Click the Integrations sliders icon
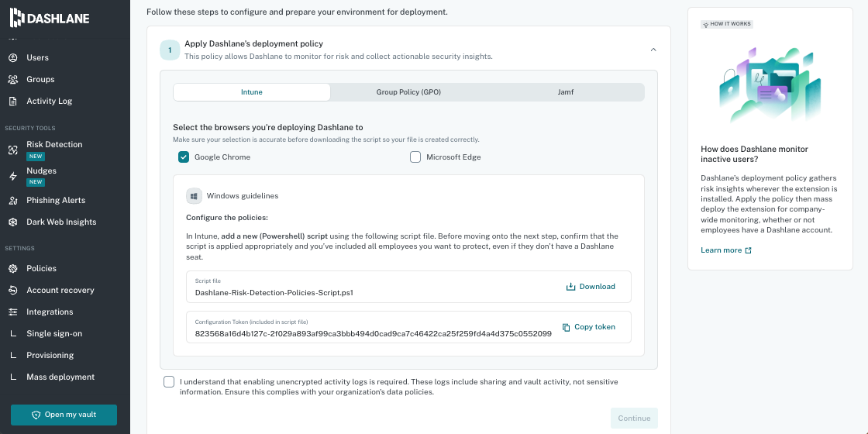 12,312
